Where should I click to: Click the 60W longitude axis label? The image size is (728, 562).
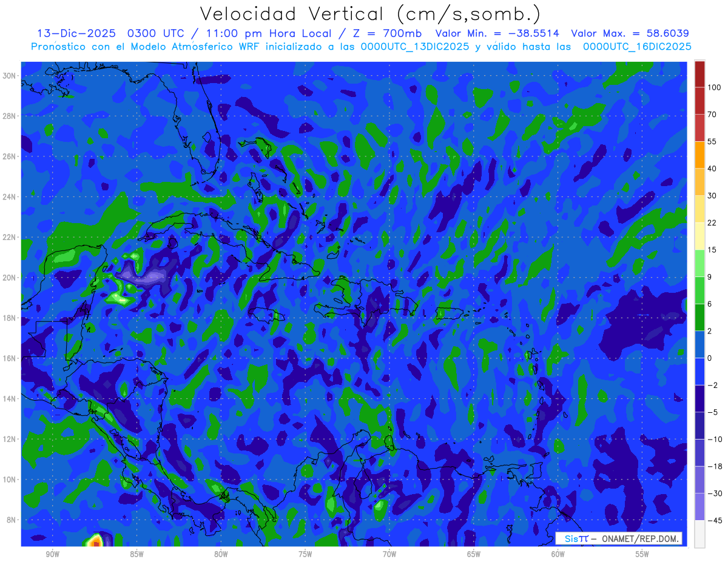(558, 554)
